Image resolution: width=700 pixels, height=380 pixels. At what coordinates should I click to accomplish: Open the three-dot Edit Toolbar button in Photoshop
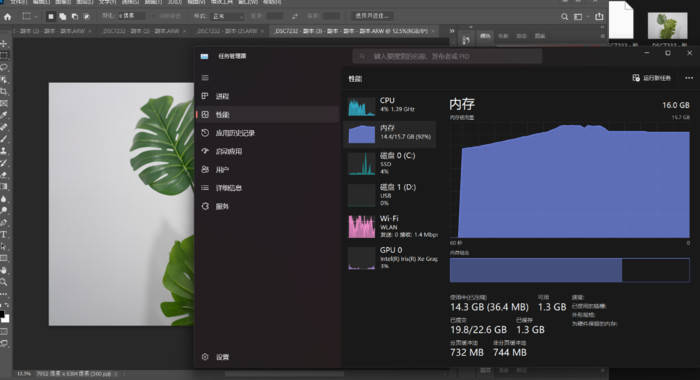tap(4, 294)
